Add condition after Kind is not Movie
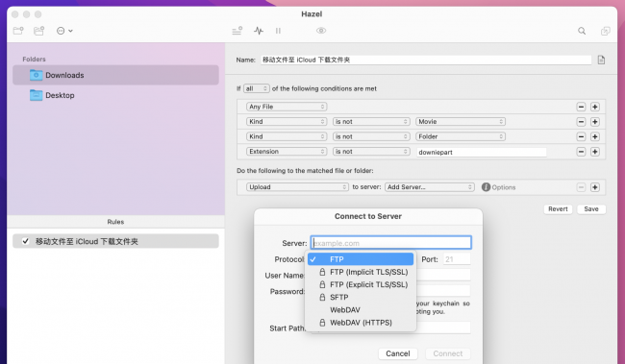The width and height of the screenshot is (625, 364). click(594, 122)
